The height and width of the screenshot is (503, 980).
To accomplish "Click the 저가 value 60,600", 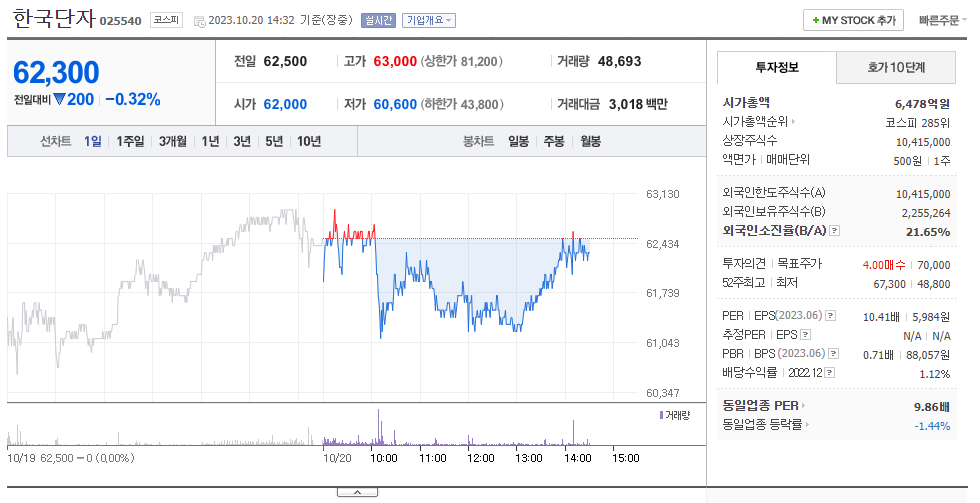I will 395,104.
